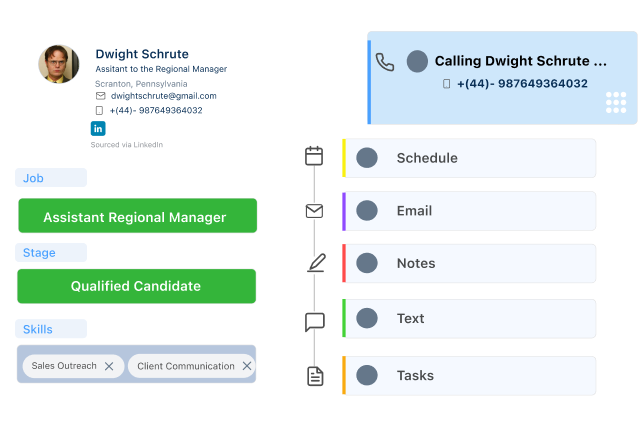Image resolution: width=639 pixels, height=425 pixels.
Task: Click the LinkedIn icon on profile card
Action: (98, 128)
